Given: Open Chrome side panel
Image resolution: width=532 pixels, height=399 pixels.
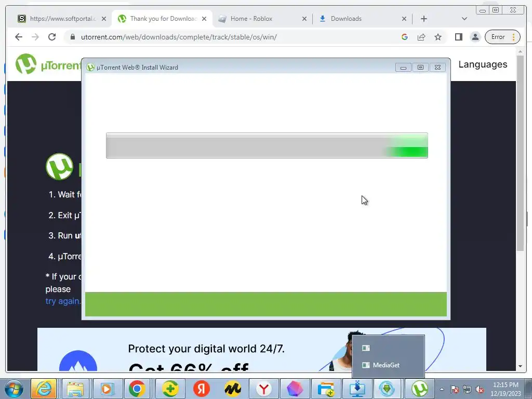Looking at the screenshot, I should (459, 37).
